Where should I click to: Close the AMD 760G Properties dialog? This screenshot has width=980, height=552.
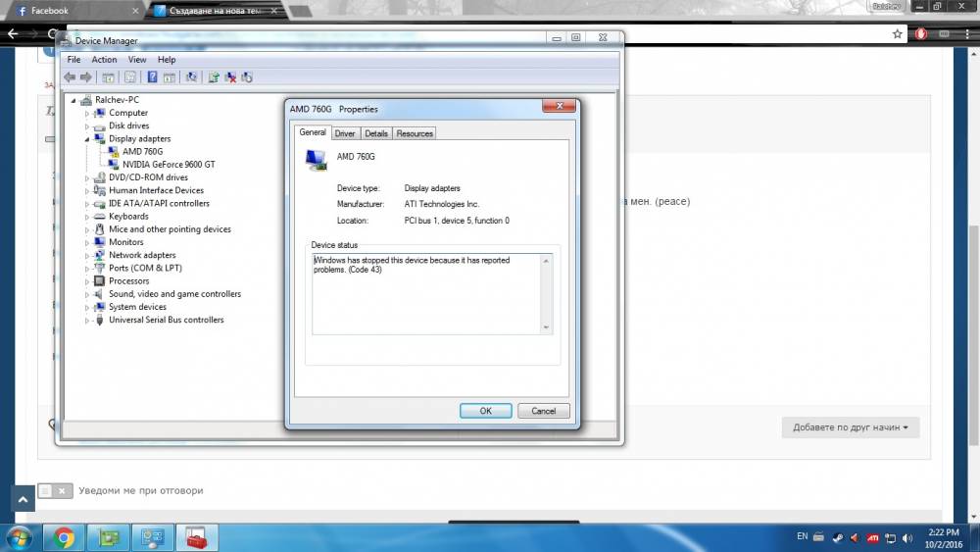tap(559, 106)
